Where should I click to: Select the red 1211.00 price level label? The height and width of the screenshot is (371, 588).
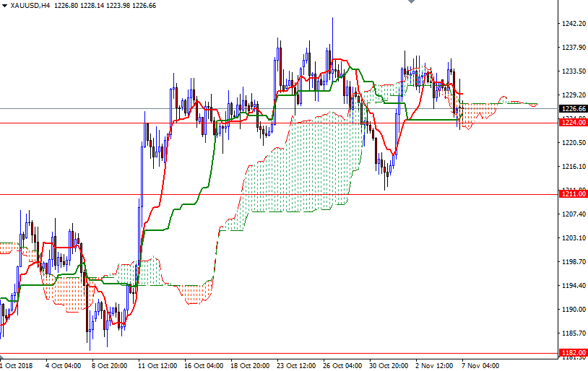point(574,194)
